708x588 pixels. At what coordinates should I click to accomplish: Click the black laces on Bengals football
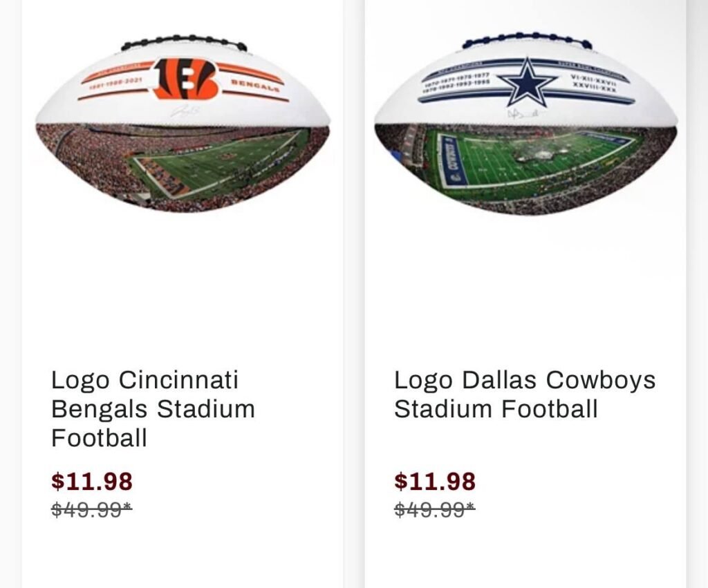tap(184, 42)
